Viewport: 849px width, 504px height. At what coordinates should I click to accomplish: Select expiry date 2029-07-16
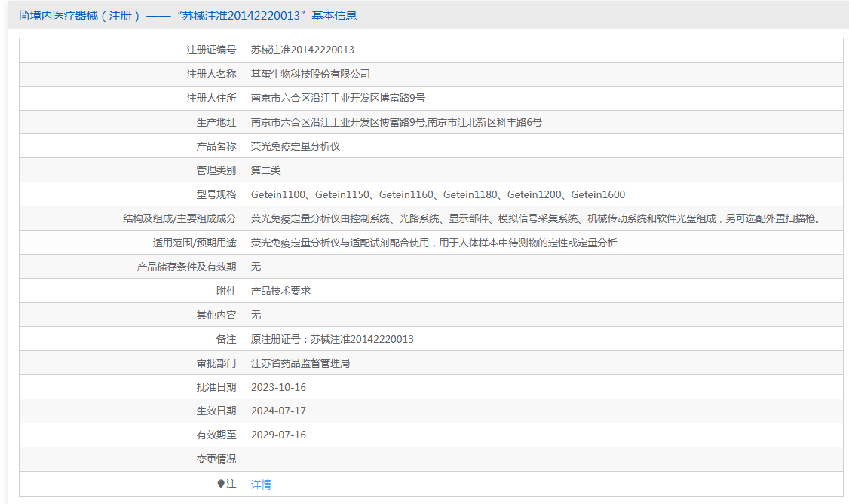278,435
